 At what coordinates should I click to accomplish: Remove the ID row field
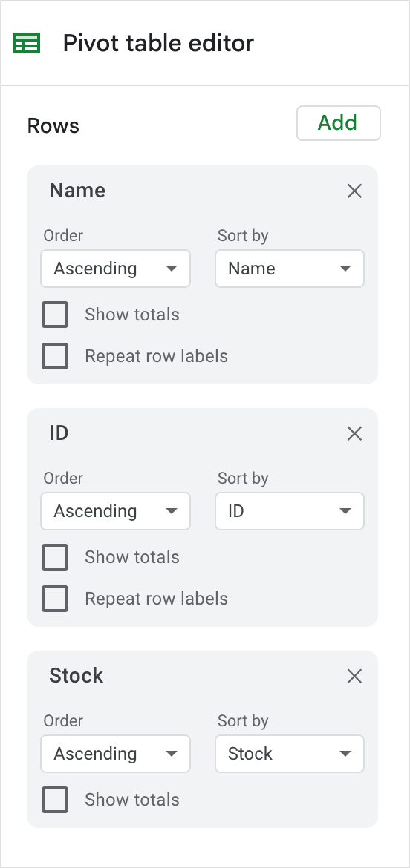354,433
